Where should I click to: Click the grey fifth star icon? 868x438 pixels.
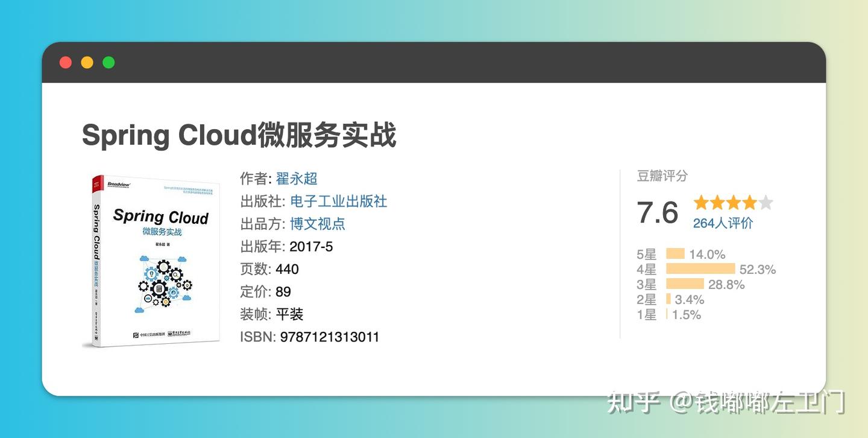(x=767, y=203)
